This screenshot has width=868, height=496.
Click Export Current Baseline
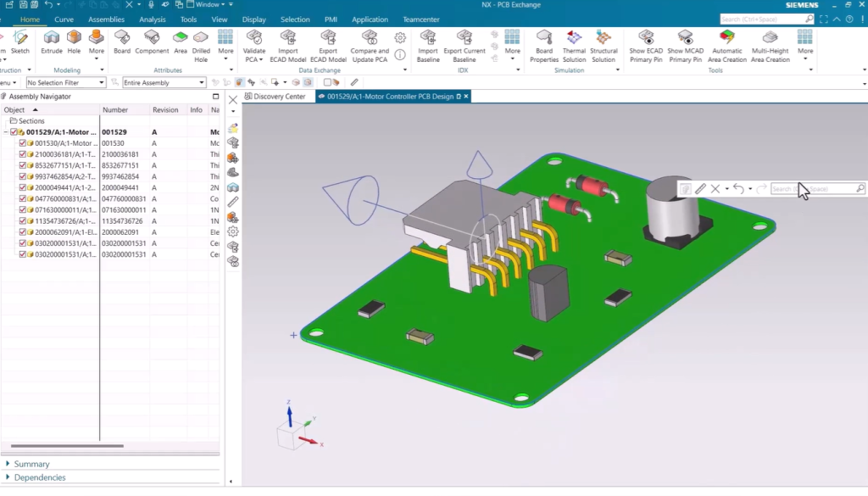[464, 46]
